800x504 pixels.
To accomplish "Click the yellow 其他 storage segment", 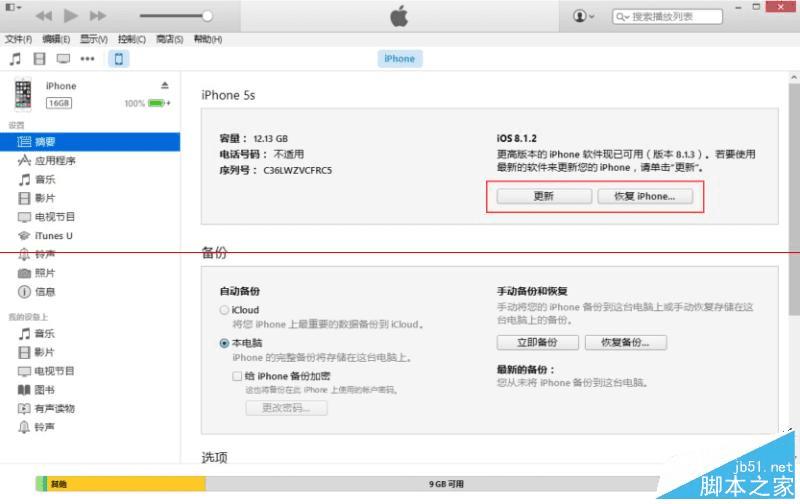I will (126, 484).
